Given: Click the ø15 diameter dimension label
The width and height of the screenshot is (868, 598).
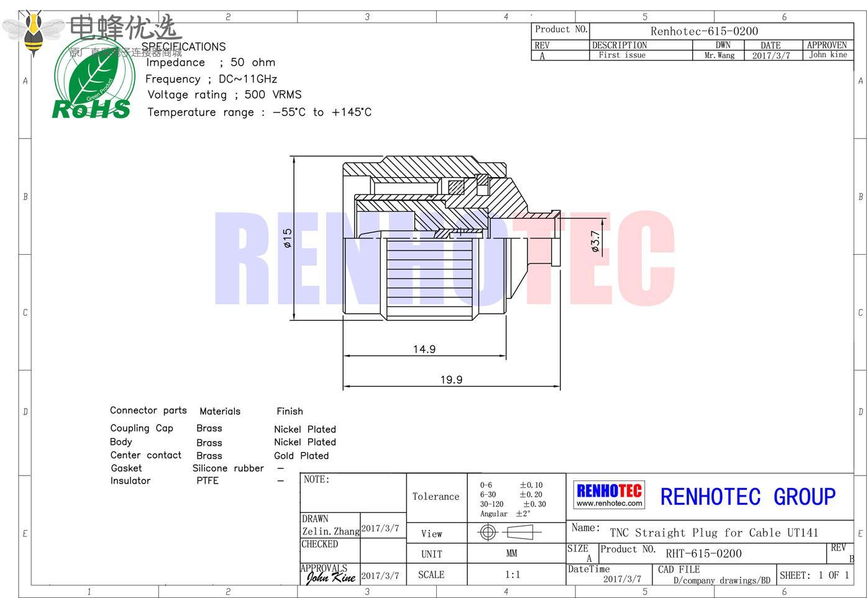Looking at the screenshot, I should 287,238.
